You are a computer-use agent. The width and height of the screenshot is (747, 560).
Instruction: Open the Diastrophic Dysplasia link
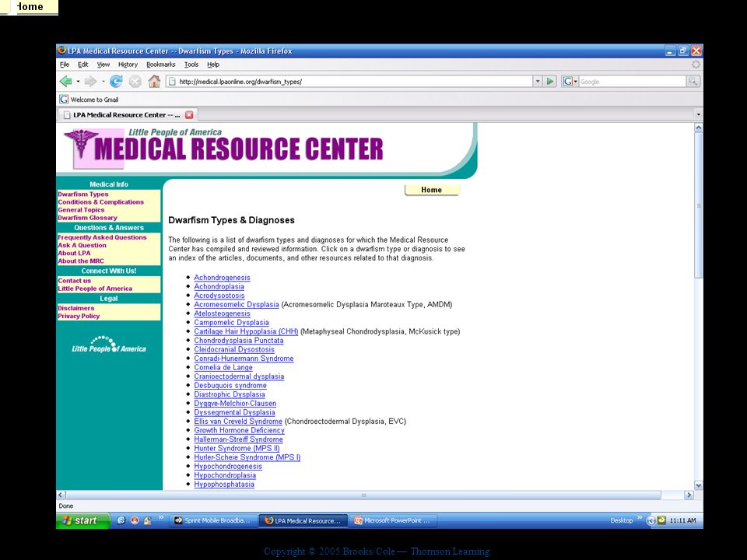point(229,394)
